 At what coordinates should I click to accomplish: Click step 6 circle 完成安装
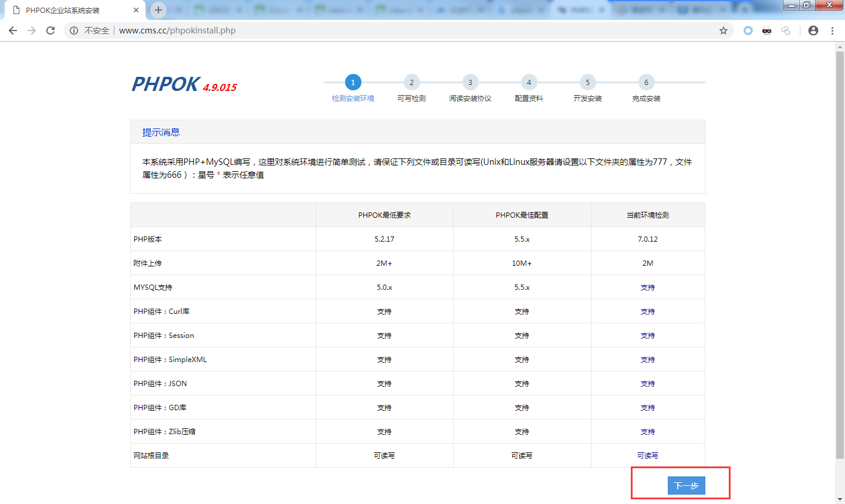click(x=646, y=82)
